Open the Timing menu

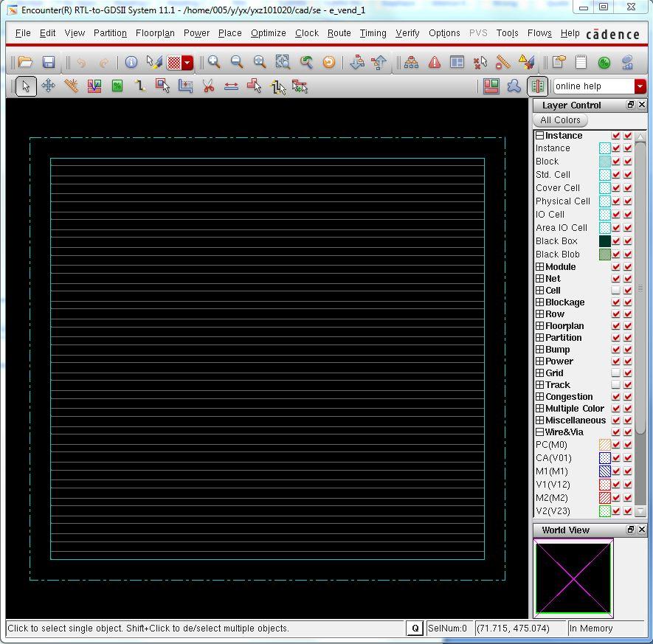click(x=373, y=33)
